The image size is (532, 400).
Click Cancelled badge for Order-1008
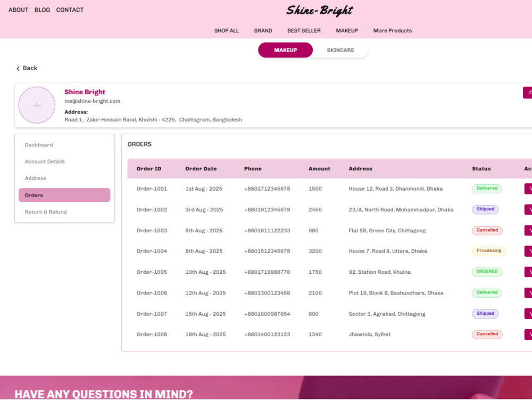tap(487, 334)
